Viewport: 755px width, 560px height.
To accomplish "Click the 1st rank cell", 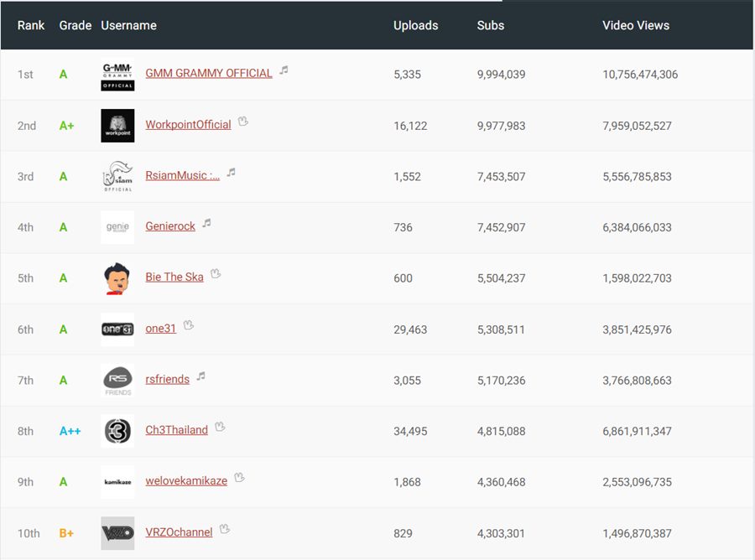I will click(25, 75).
